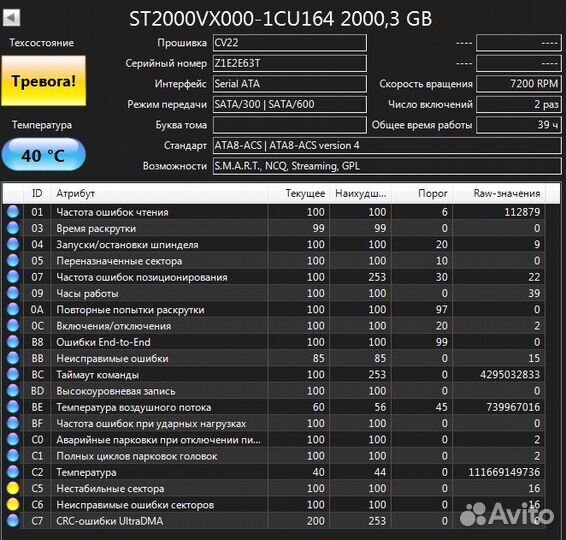The height and width of the screenshot is (540, 566).
Task: Click the blue status icon for attribute BF
Action: point(13,423)
